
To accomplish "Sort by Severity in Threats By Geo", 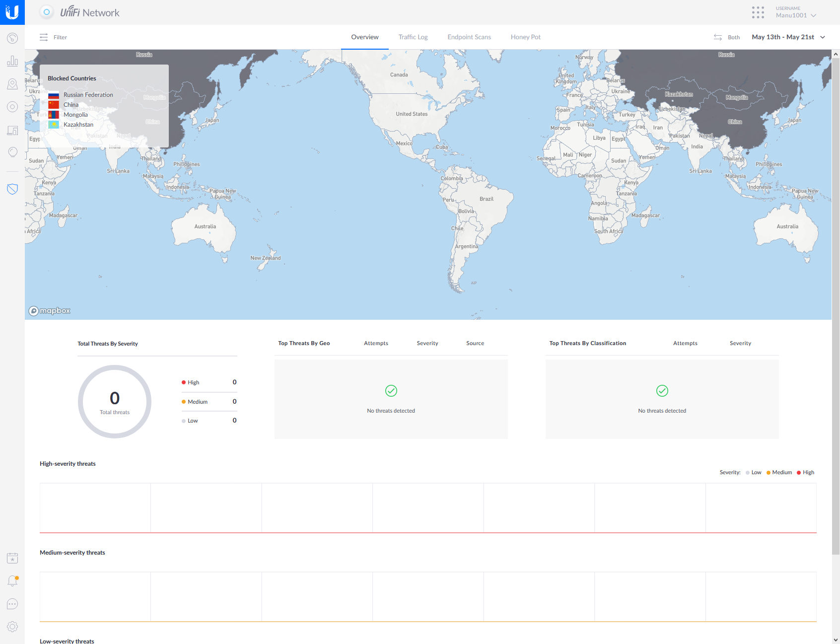I will tap(427, 343).
